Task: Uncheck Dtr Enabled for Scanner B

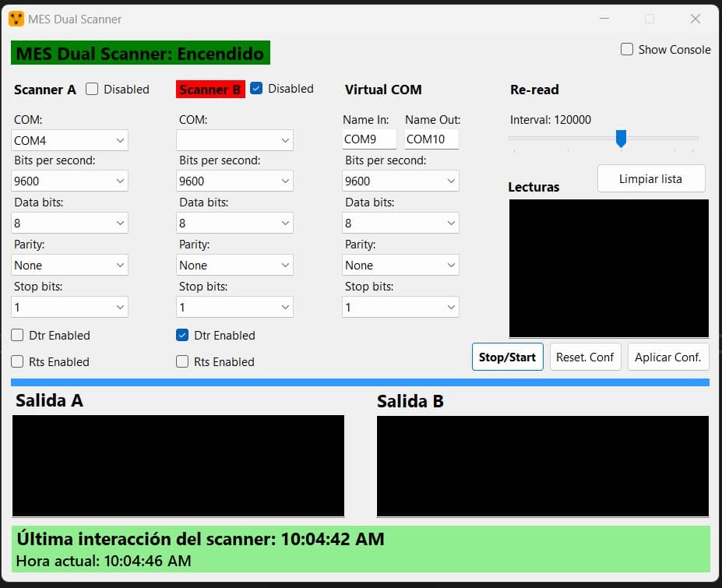Action: point(182,335)
